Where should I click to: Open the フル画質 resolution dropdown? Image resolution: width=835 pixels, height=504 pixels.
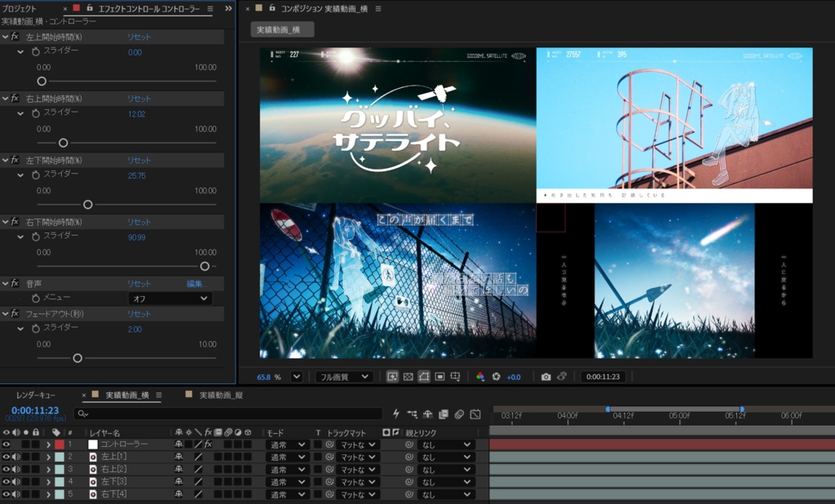[343, 377]
